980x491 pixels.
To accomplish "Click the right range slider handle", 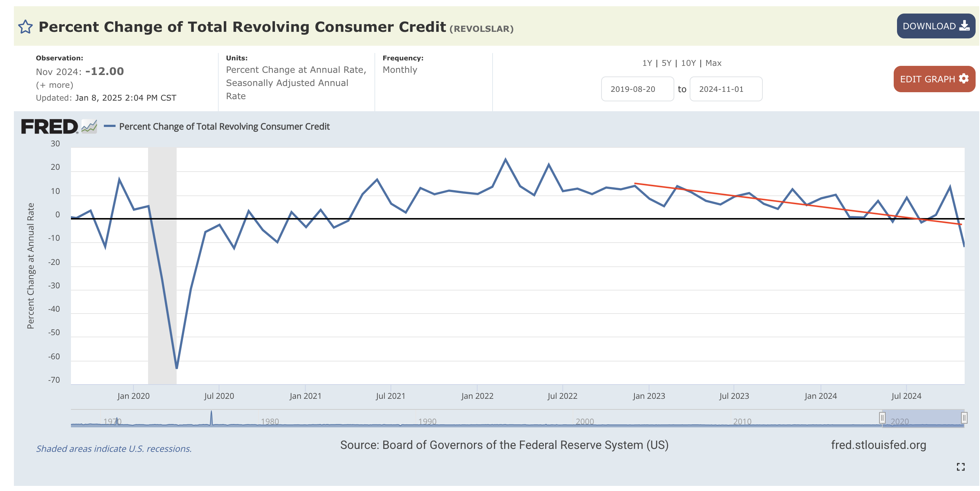I will [964, 417].
